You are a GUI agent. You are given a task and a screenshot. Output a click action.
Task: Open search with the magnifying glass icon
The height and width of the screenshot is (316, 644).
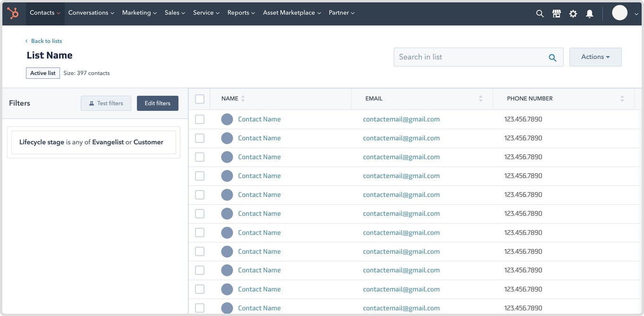click(540, 13)
